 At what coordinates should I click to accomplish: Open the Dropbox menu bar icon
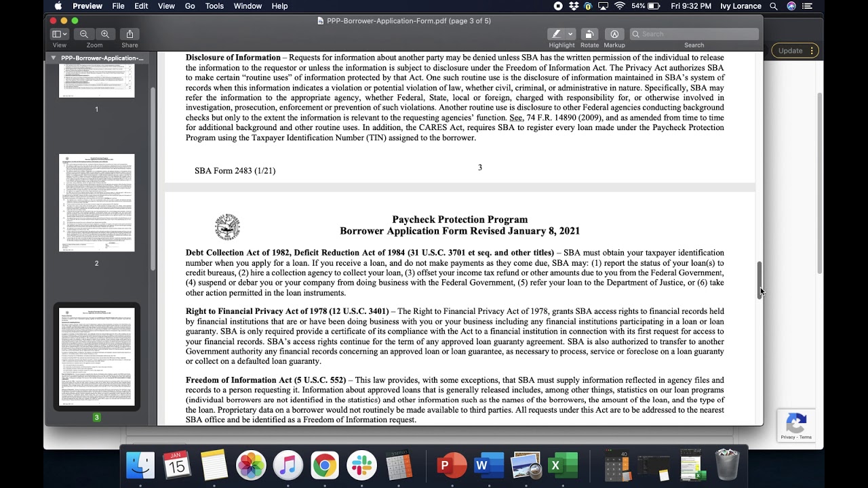[x=574, y=6]
